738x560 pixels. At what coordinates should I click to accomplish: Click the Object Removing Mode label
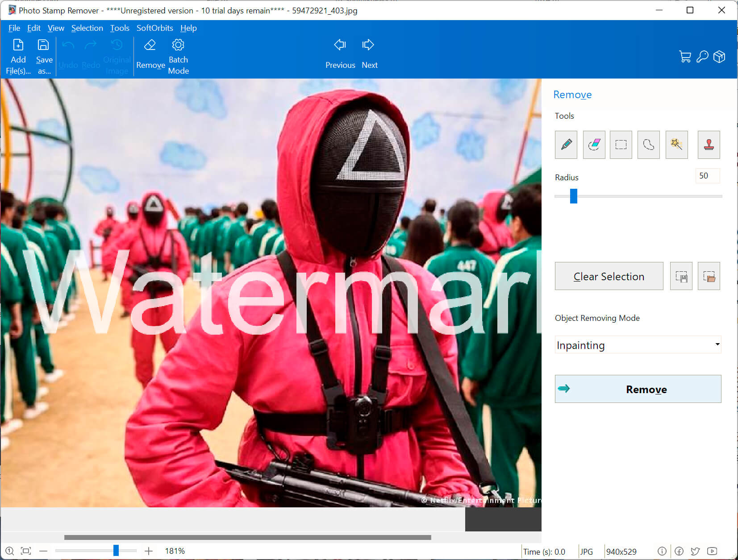click(x=597, y=318)
